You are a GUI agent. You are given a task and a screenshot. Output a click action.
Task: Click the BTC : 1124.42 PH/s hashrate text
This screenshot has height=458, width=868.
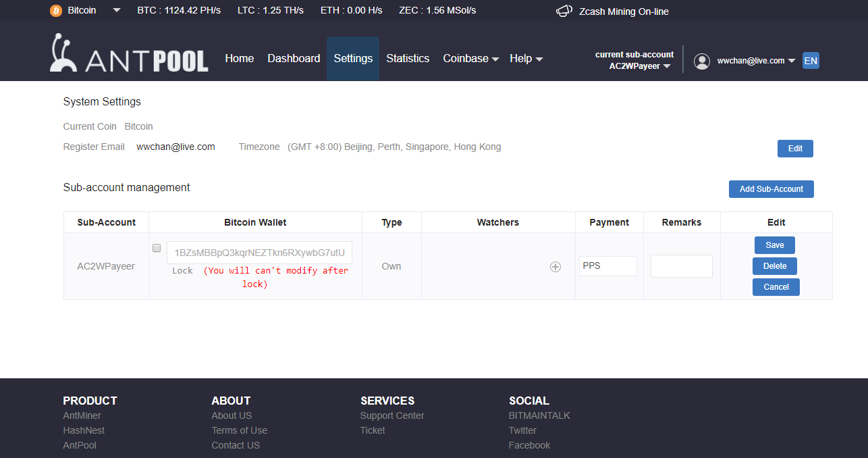179,11
